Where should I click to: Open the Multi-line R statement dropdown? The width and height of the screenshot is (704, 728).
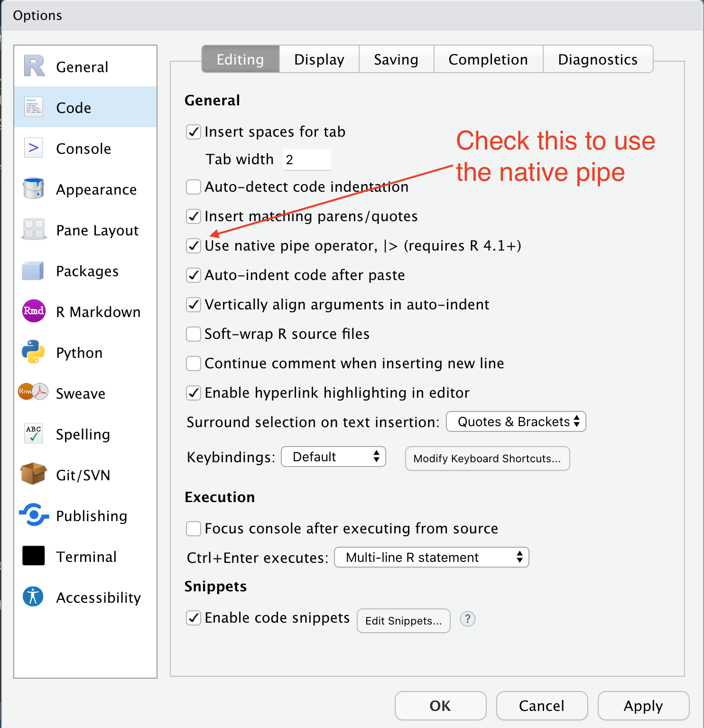[x=431, y=558]
